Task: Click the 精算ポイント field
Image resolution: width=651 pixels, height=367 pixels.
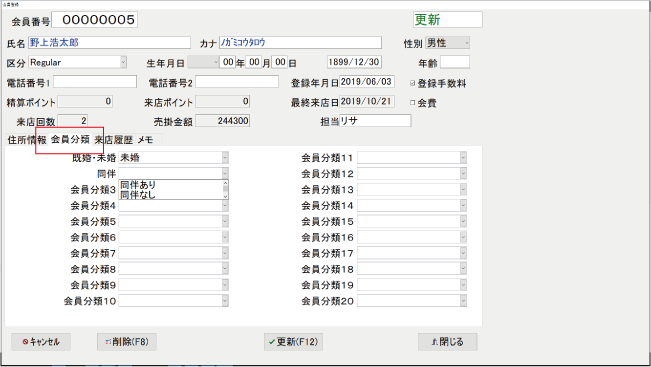Action: [85, 101]
